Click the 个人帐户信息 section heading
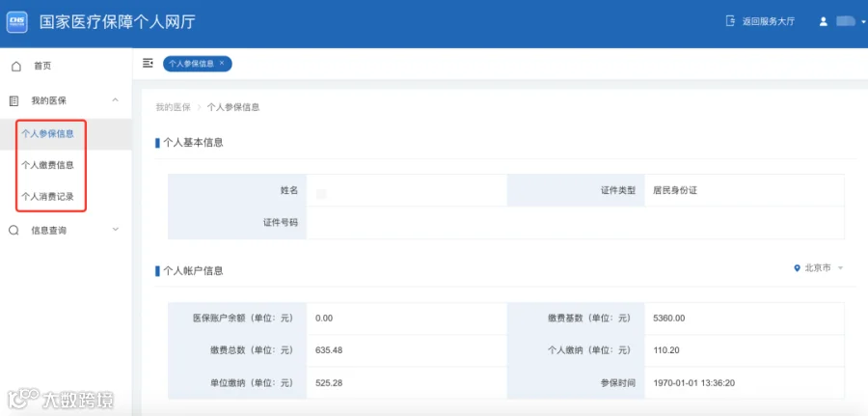This screenshot has height=416, width=868. point(193,271)
